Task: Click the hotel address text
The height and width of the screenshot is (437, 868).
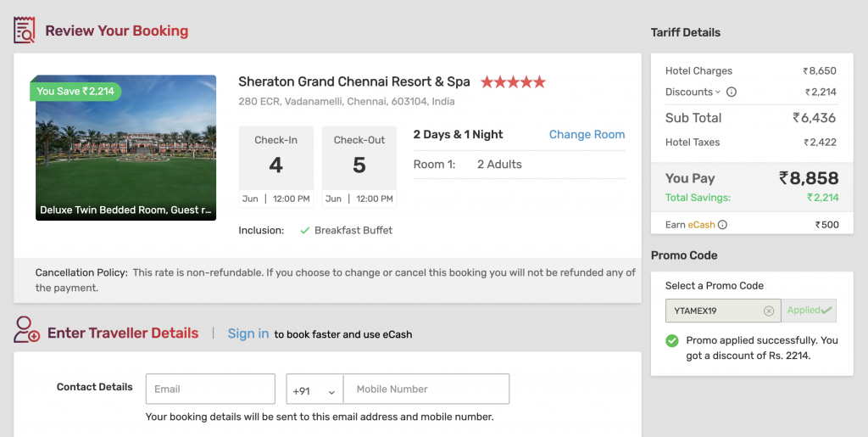Action: coord(347,101)
